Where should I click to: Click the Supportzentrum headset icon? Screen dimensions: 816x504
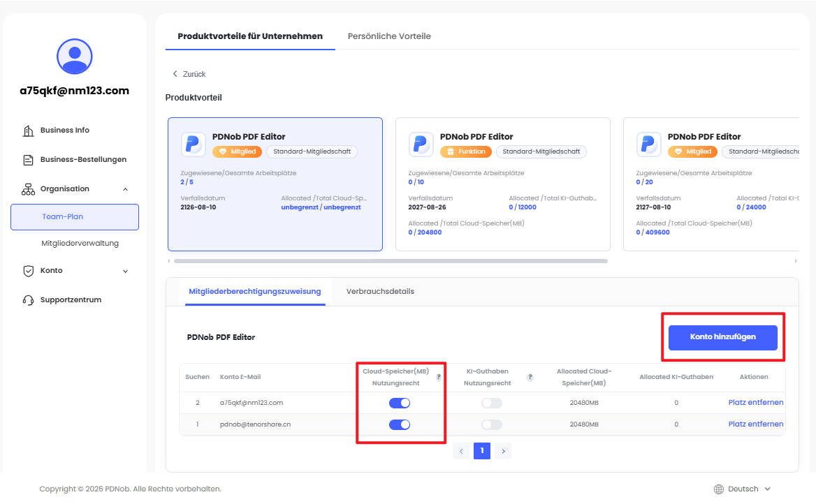pyautogui.click(x=28, y=300)
